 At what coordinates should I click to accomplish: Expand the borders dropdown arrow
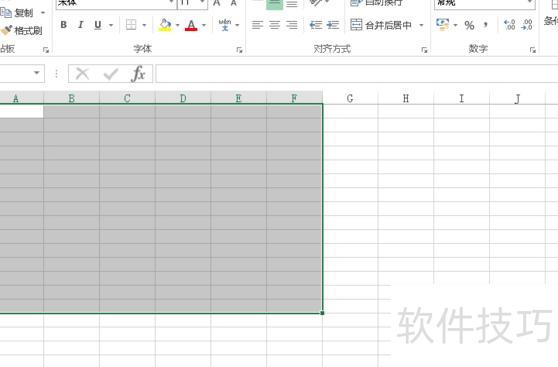pyautogui.click(x=144, y=25)
